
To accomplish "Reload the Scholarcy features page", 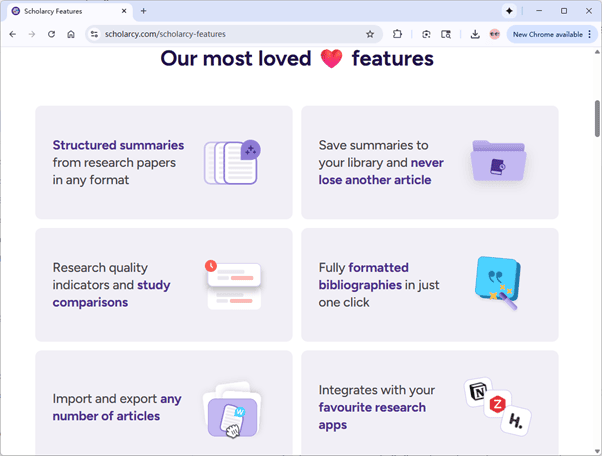I will pyautogui.click(x=51, y=34).
